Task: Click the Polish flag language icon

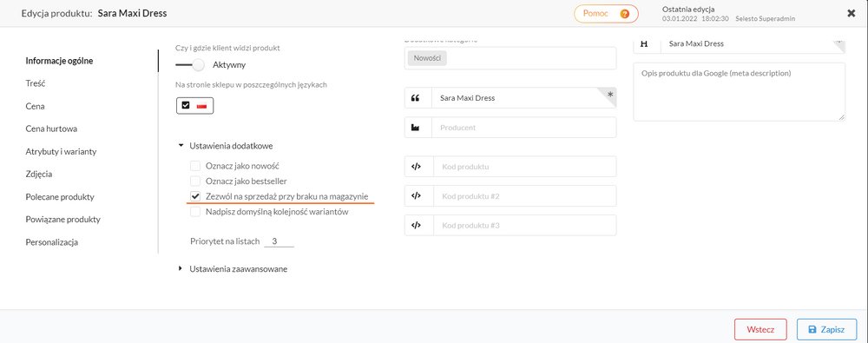Action: tap(201, 105)
